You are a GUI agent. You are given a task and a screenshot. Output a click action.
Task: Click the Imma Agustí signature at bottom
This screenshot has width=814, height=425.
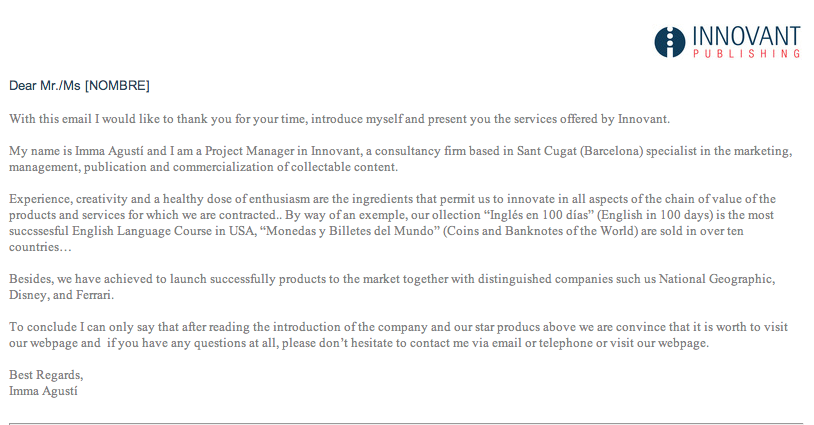pos(43,391)
